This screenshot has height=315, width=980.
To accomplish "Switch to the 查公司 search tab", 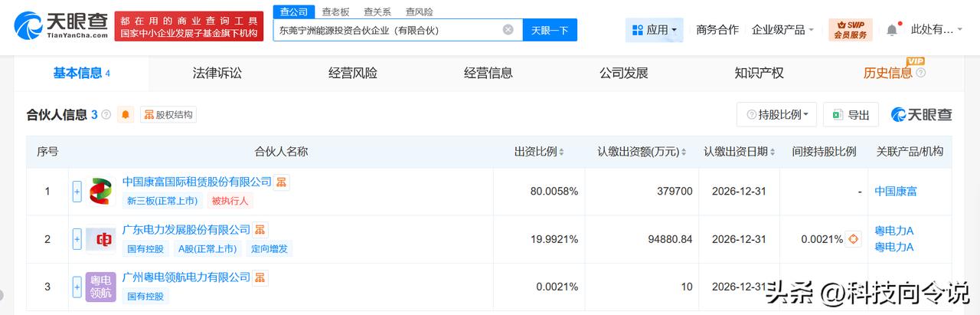I will click(294, 11).
